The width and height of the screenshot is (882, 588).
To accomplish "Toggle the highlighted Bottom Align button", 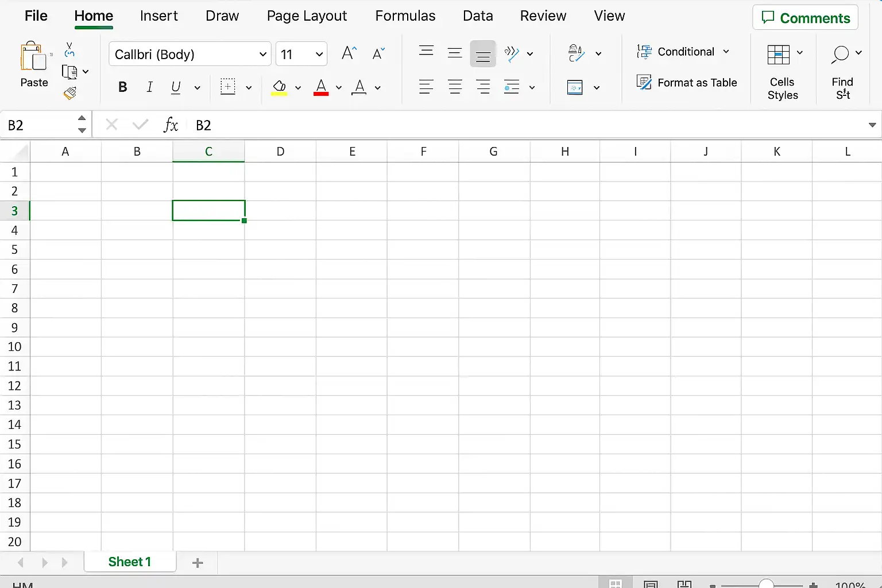I will [x=483, y=54].
